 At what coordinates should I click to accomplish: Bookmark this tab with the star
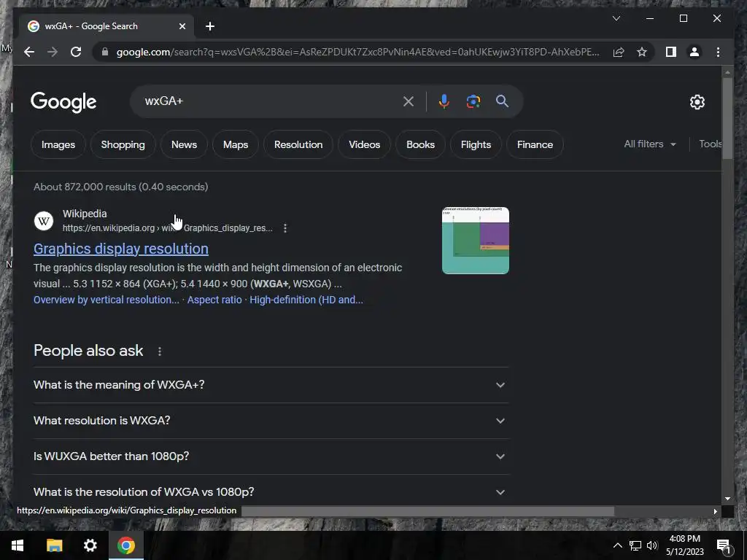(x=642, y=52)
